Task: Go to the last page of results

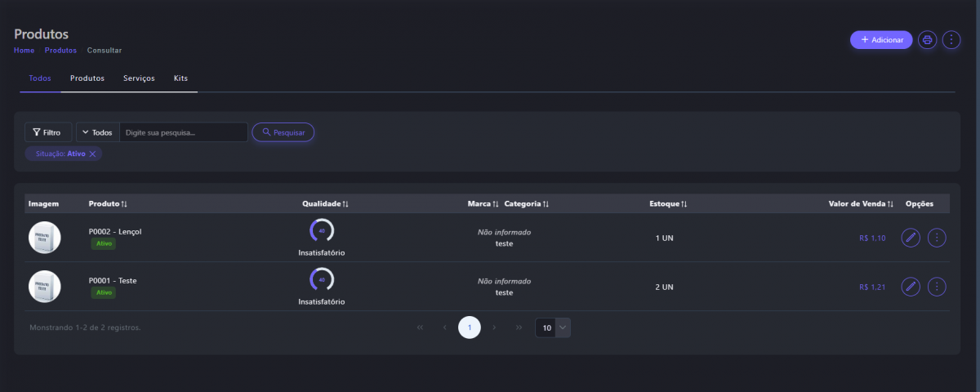Action: point(519,327)
